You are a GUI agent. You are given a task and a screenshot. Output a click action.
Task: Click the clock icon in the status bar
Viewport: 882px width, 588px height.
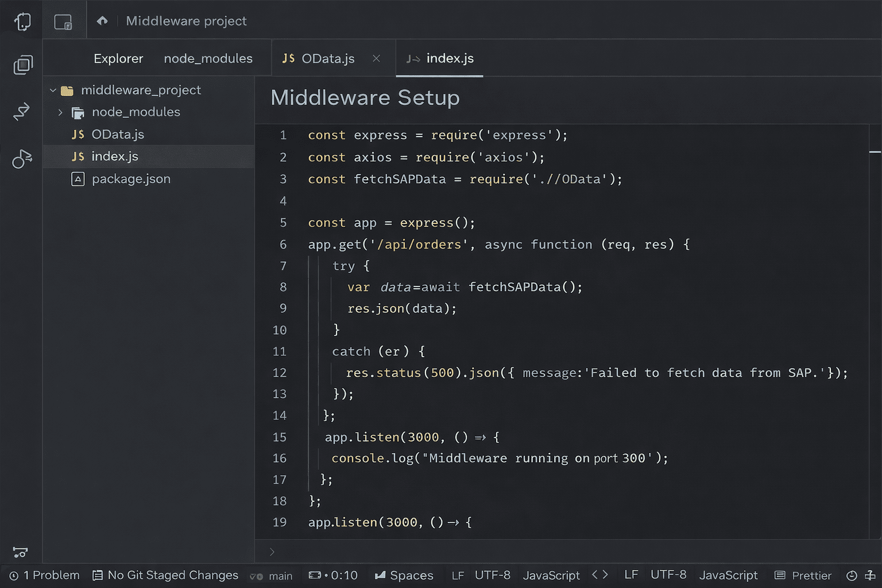(x=852, y=575)
